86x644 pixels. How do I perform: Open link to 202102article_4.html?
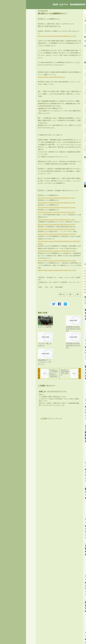pos(56,203)
